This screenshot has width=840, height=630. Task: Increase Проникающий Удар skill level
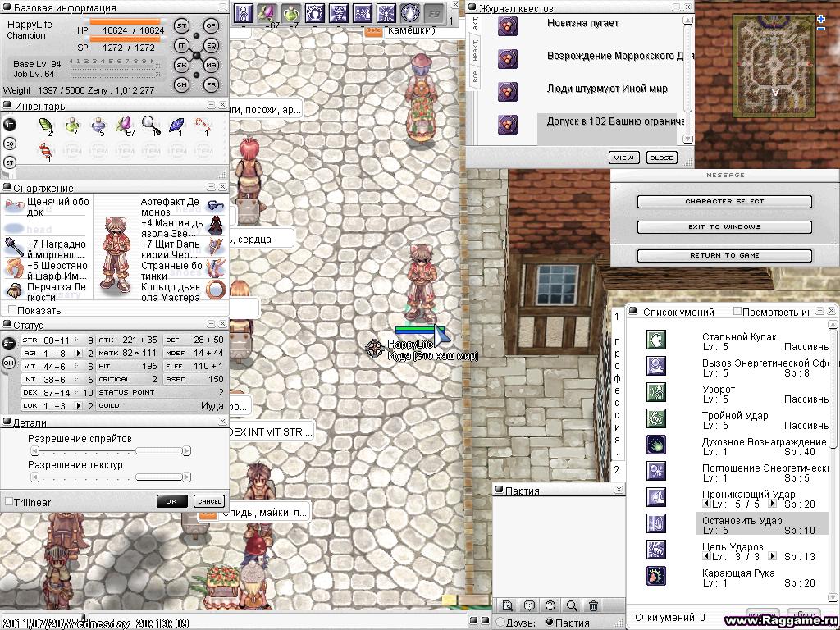click(772, 504)
